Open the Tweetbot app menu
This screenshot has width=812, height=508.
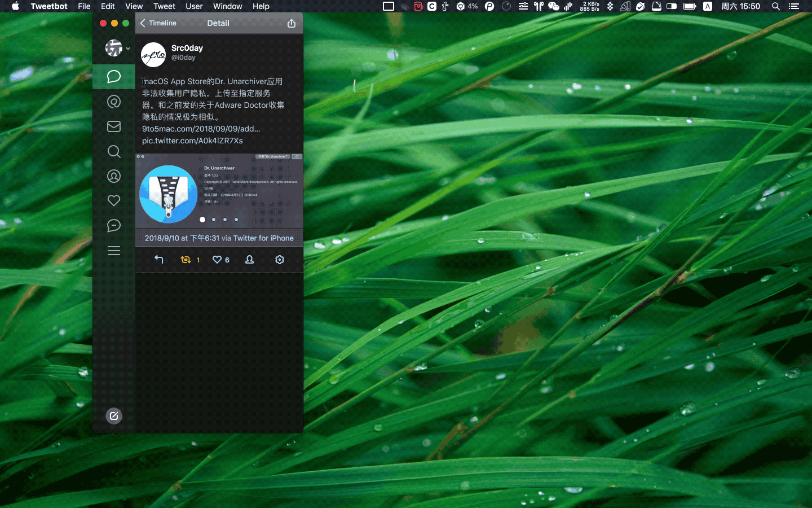pyautogui.click(x=49, y=6)
